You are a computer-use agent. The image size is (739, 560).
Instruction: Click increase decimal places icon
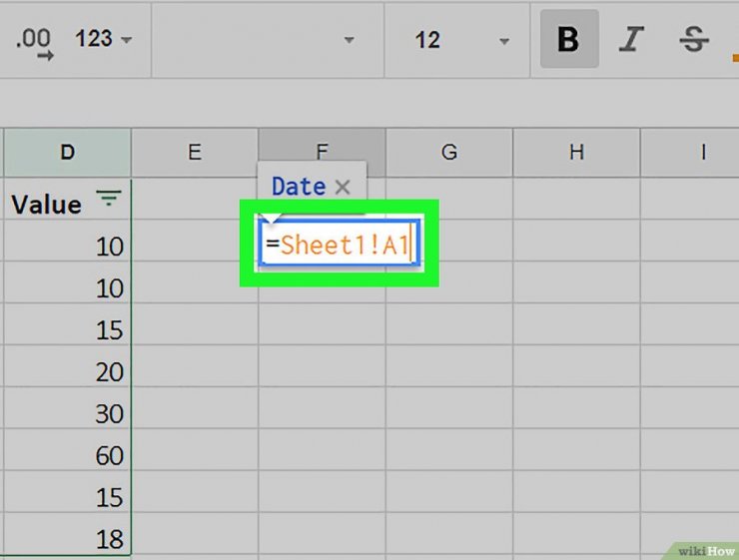coord(34,44)
